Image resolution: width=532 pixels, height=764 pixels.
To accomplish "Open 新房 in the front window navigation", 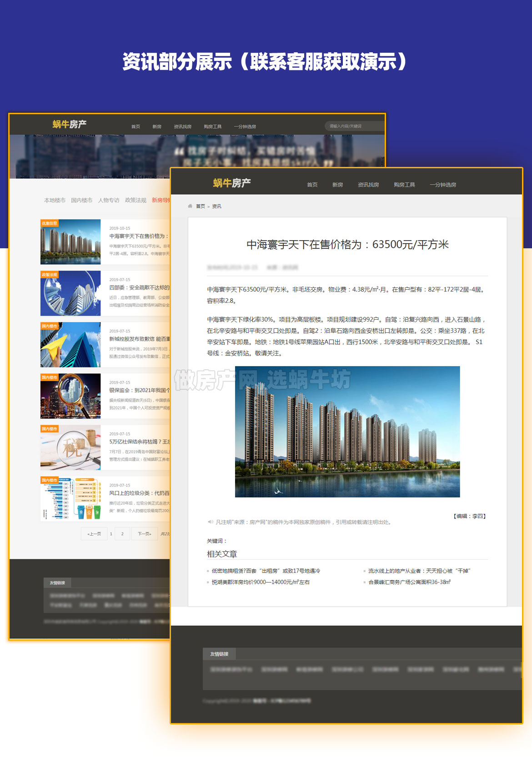I will (x=337, y=185).
